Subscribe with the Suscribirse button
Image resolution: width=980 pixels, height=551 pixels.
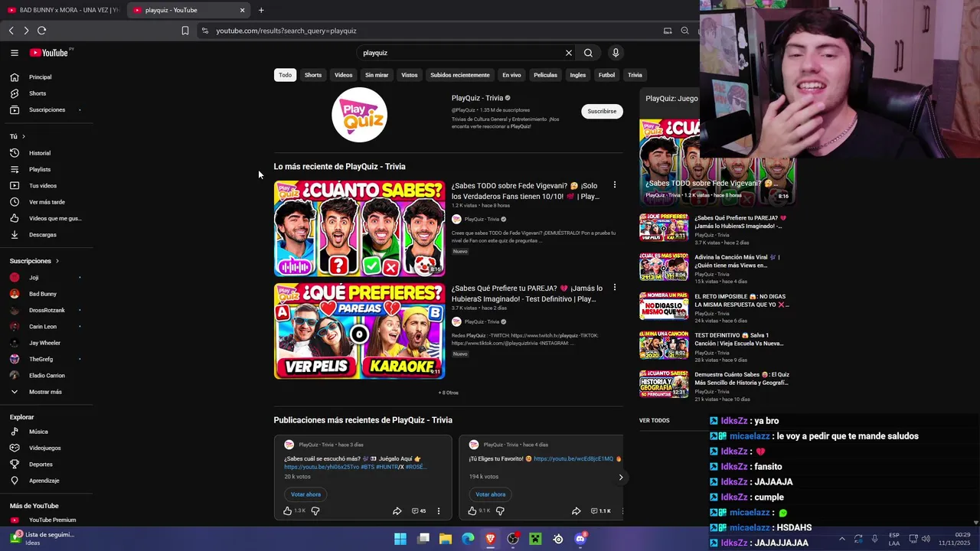[602, 111]
